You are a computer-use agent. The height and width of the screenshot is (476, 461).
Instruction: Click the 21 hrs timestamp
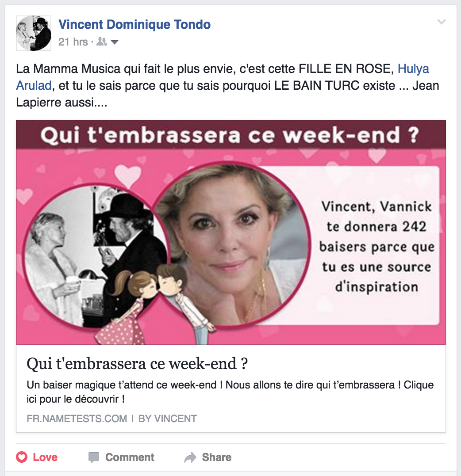[73, 42]
